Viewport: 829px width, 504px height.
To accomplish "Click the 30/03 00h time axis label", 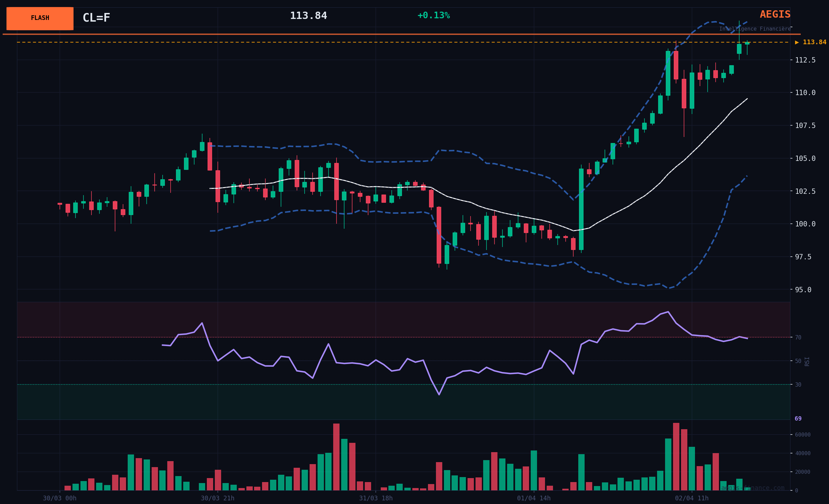I will [60, 498].
